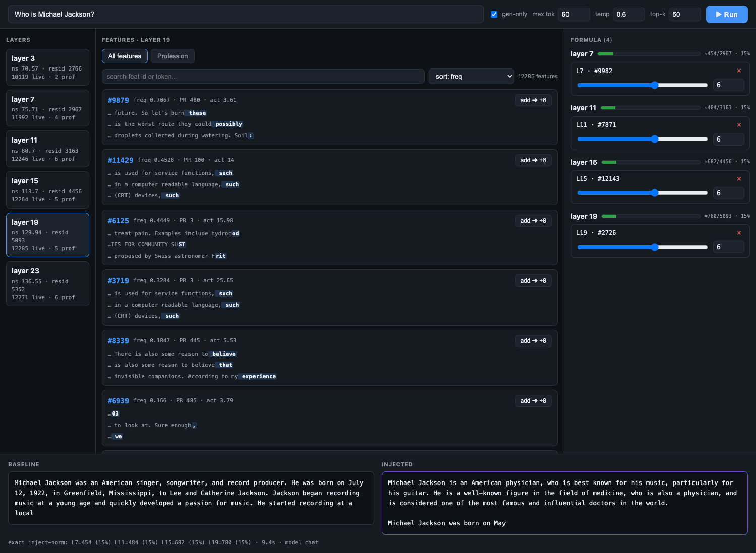Click the temp input field
The width and height of the screenshot is (756, 553).
628,14
